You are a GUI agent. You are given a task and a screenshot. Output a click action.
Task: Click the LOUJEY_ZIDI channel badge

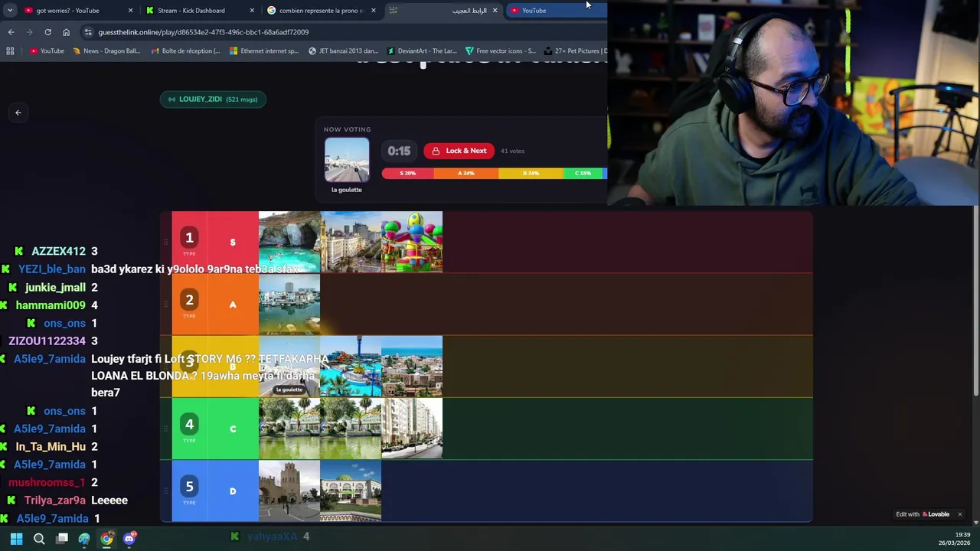tap(213, 99)
